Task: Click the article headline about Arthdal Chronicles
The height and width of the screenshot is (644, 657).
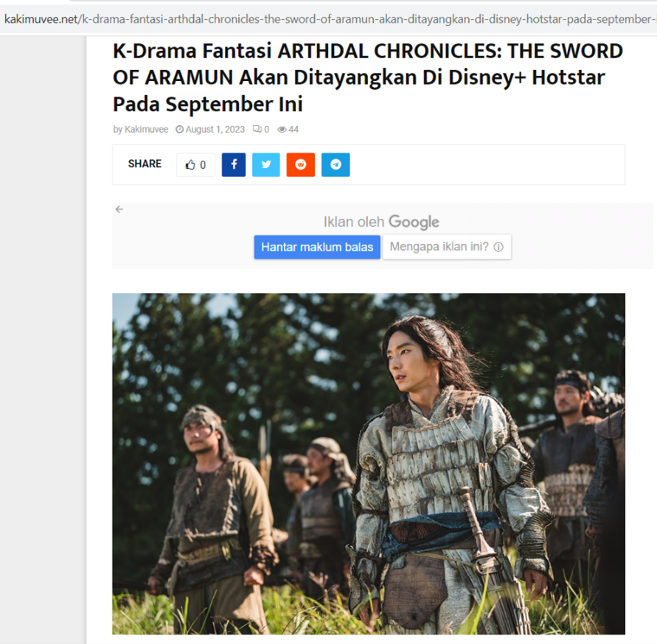Action: click(368, 77)
